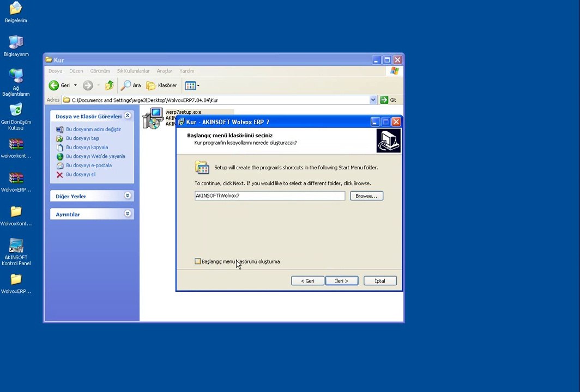Click Bu dosyayı Web'de yayımla
Image resolution: width=580 pixels, height=392 pixels.
(95, 156)
